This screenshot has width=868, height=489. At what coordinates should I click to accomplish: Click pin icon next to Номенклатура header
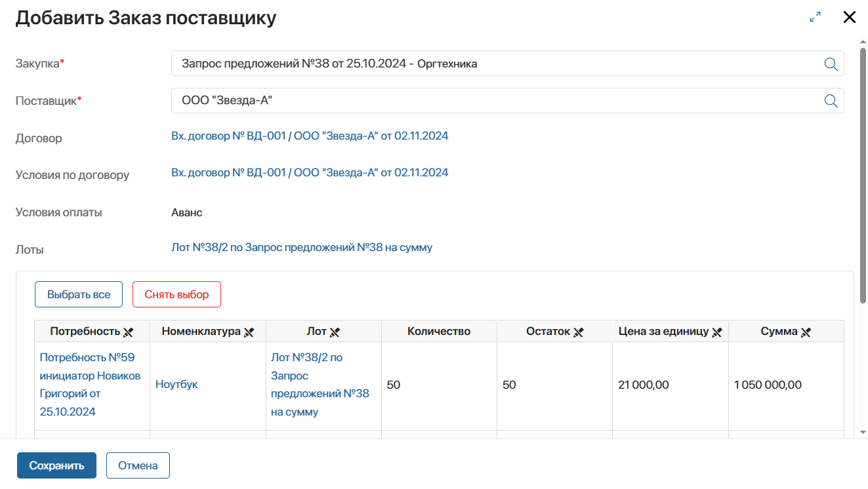point(249,332)
